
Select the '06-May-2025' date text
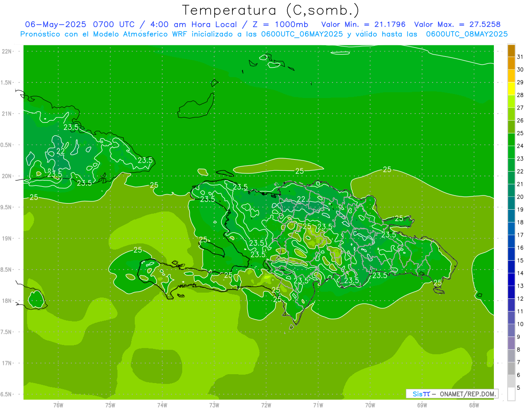tap(56, 24)
